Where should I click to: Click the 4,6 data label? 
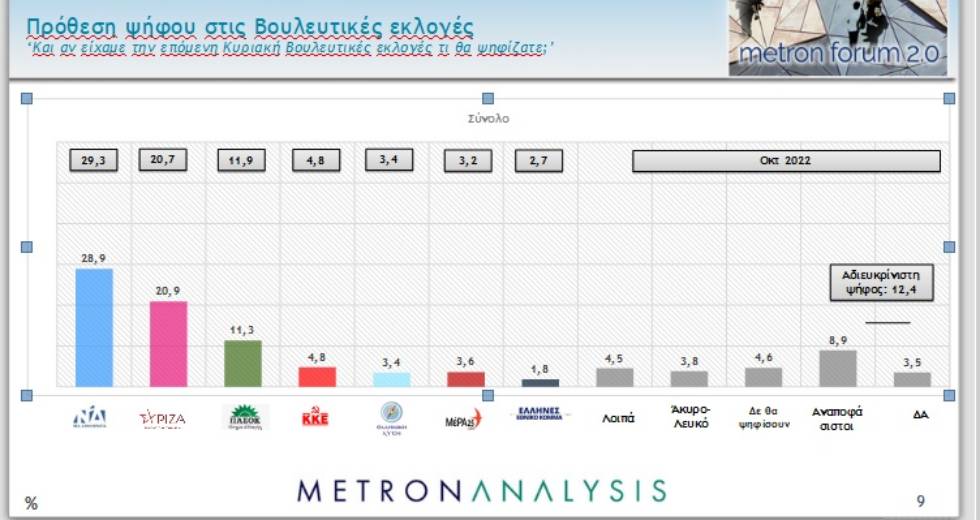[763, 358]
